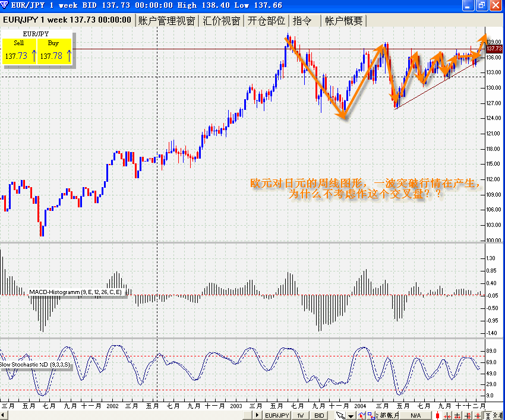
Task: Click the application logo in title bar
Action: point(4,5)
